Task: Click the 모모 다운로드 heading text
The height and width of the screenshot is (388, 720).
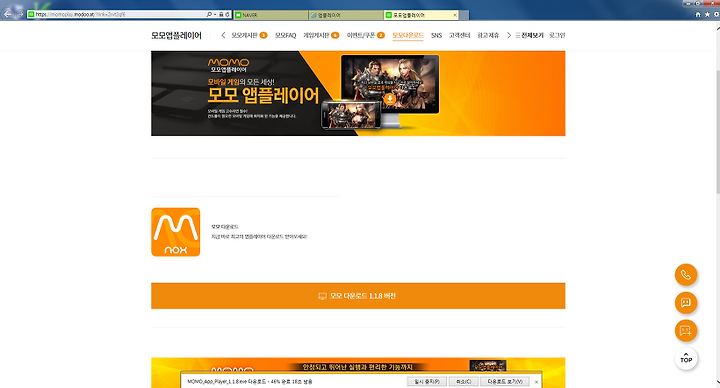Action: click(x=225, y=227)
